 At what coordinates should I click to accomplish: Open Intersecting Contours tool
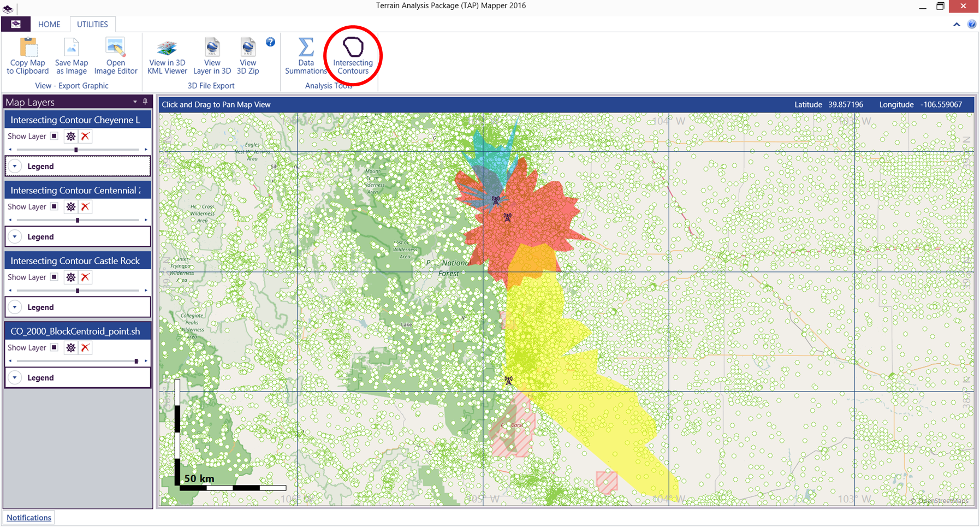coord(353,49)
